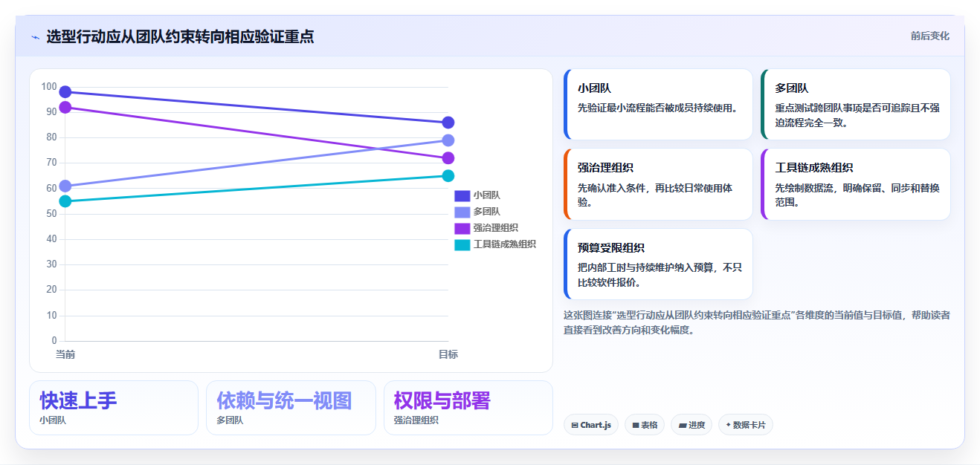Click the 目标 x-axis label
Viewport: 980px width, 465px height.
448,354
